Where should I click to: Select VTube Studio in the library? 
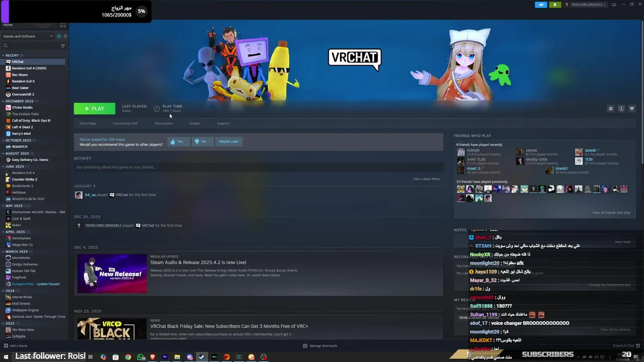point(22,108)
